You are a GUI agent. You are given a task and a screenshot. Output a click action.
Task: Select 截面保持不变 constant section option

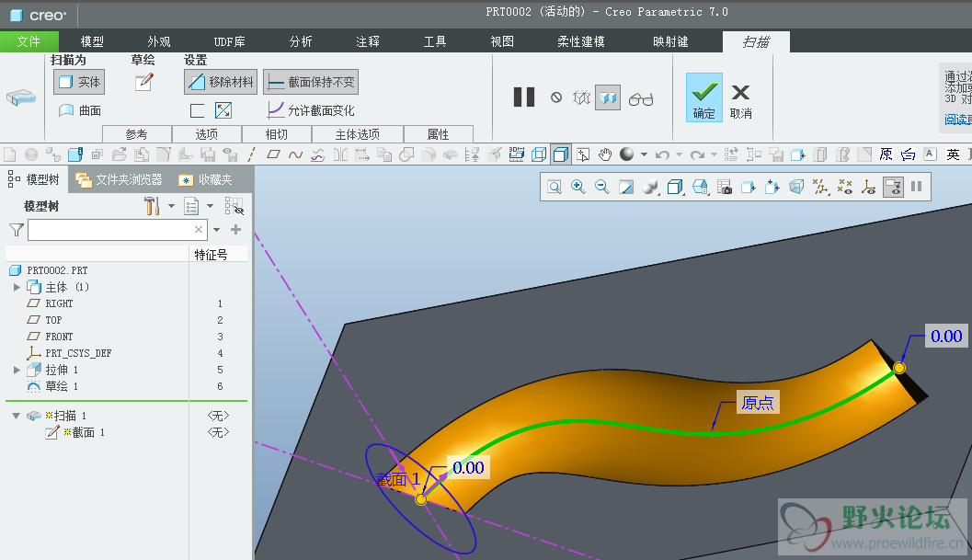pos(311,82)
